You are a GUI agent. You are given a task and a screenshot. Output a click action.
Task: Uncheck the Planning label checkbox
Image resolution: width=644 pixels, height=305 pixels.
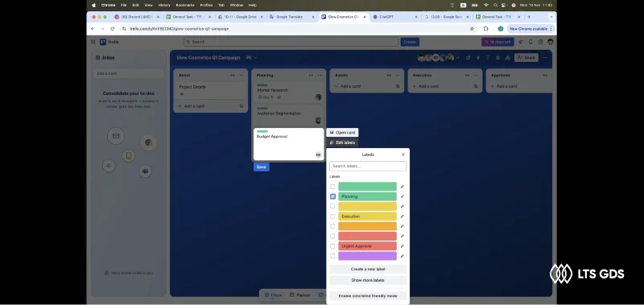[x=332, y=196]
